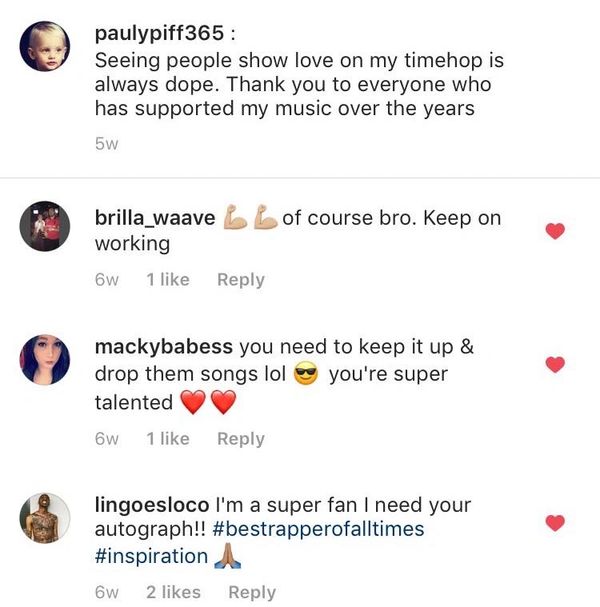Open the brilla_waave username link
600x607 pixels.
click(154, 218)
